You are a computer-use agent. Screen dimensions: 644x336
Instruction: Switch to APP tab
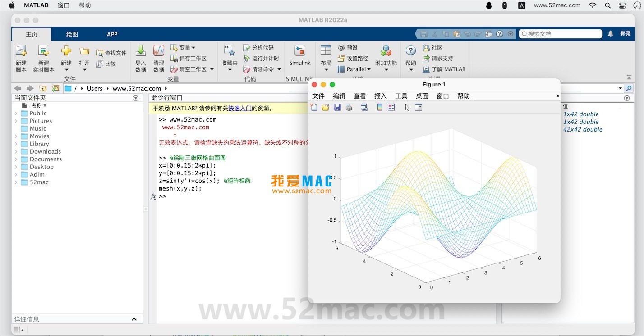[x=112, y=34]
